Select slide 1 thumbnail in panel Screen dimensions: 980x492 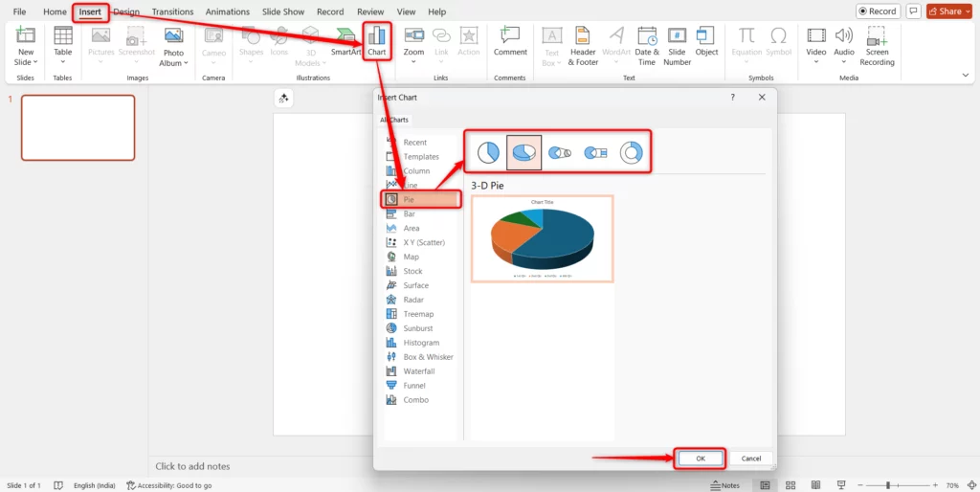[x=78, y=127]
